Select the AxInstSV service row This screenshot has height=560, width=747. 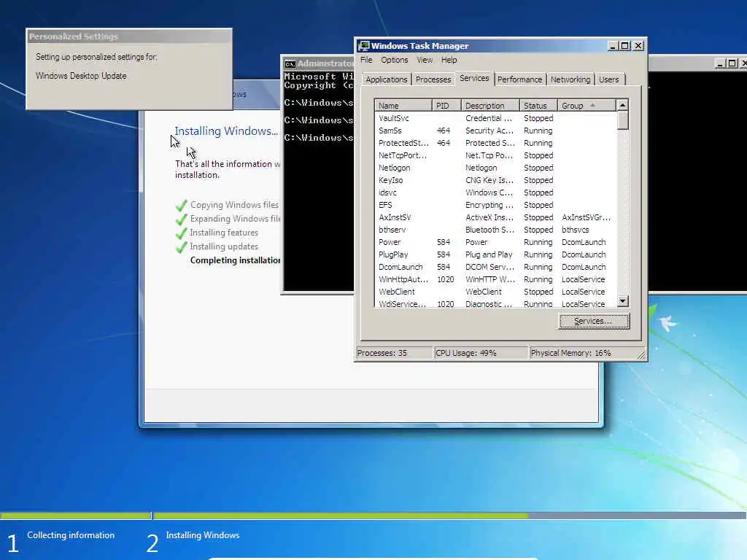(x=495, y=217)
